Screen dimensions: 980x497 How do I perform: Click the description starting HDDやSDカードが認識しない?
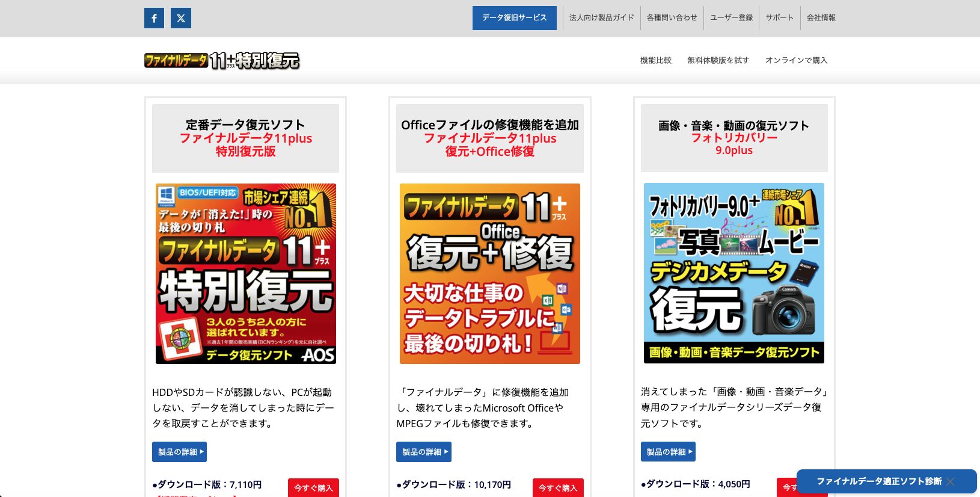[243, 408]
